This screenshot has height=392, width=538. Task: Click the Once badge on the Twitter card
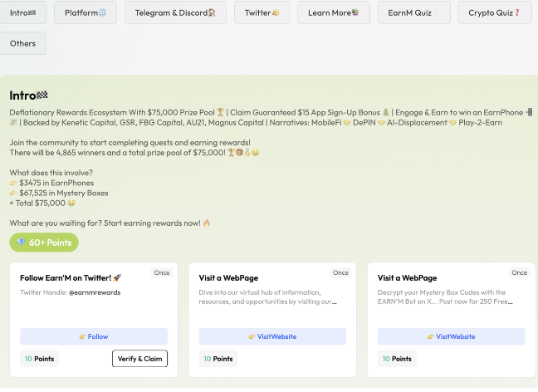(x=162, y=272)
